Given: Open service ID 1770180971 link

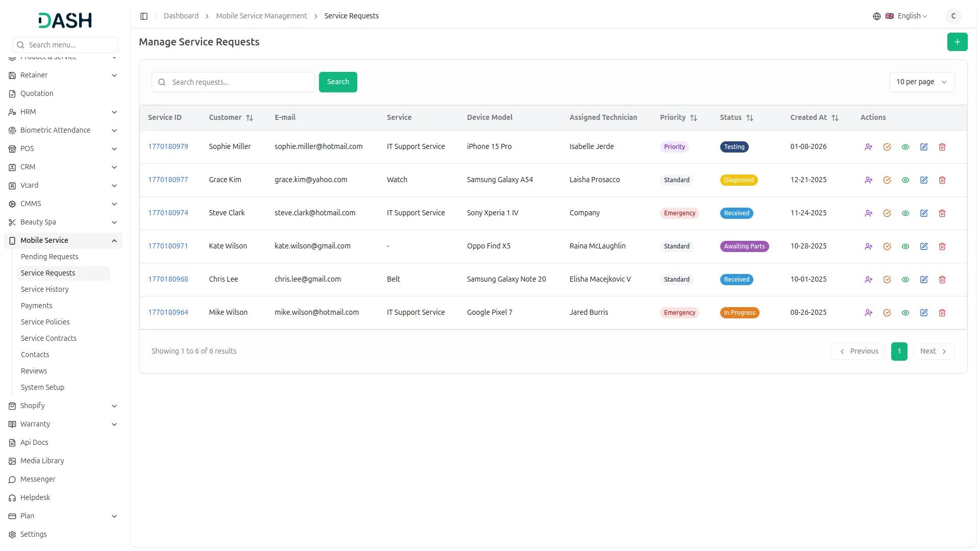Looking at the screenshot, I should 168,246.
